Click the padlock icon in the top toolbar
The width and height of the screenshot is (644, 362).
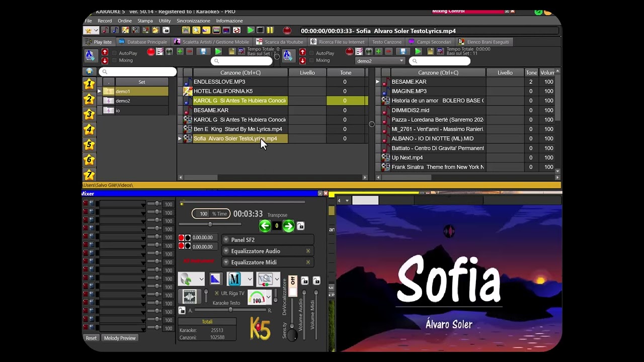(166, 31)
